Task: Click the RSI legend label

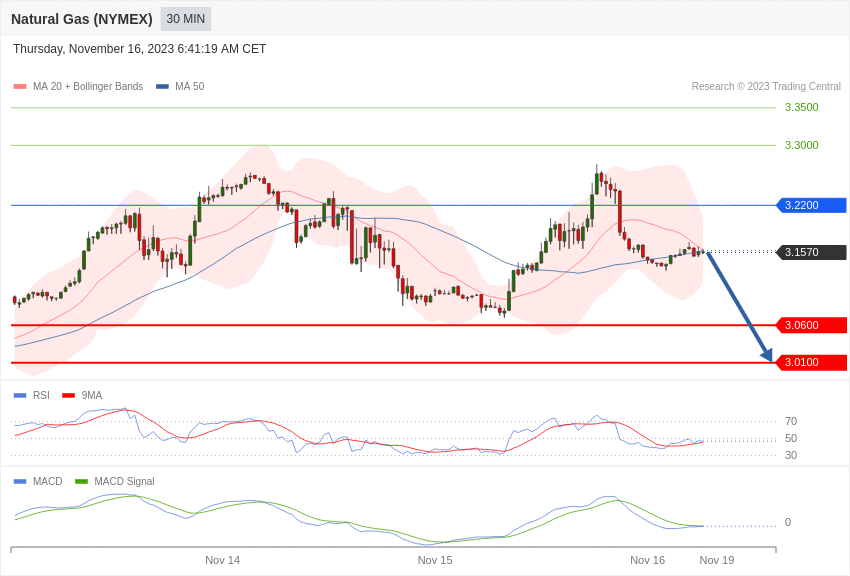Action: pos(41,396)
